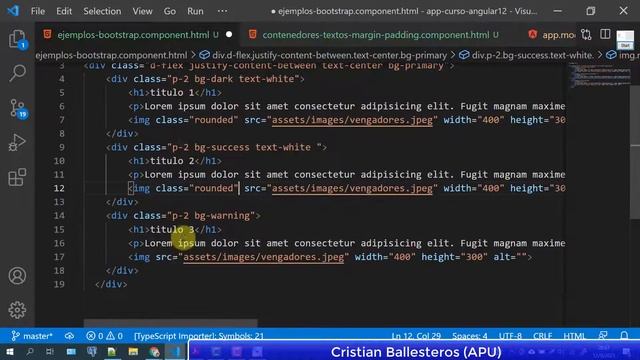Click breadcrumb ejemplos-bootstrap.component.html

tap(111, 55)
